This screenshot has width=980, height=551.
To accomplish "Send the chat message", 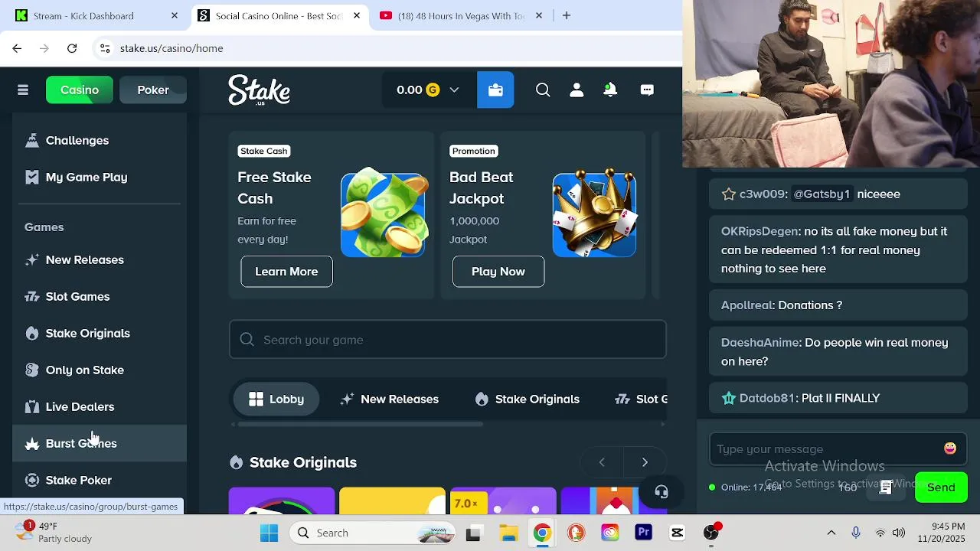I will [941, 487].
